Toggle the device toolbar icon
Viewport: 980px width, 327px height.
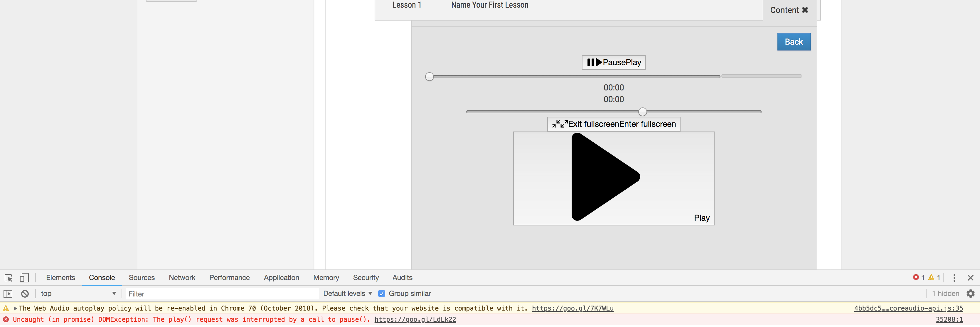click(x=24, y=278)
